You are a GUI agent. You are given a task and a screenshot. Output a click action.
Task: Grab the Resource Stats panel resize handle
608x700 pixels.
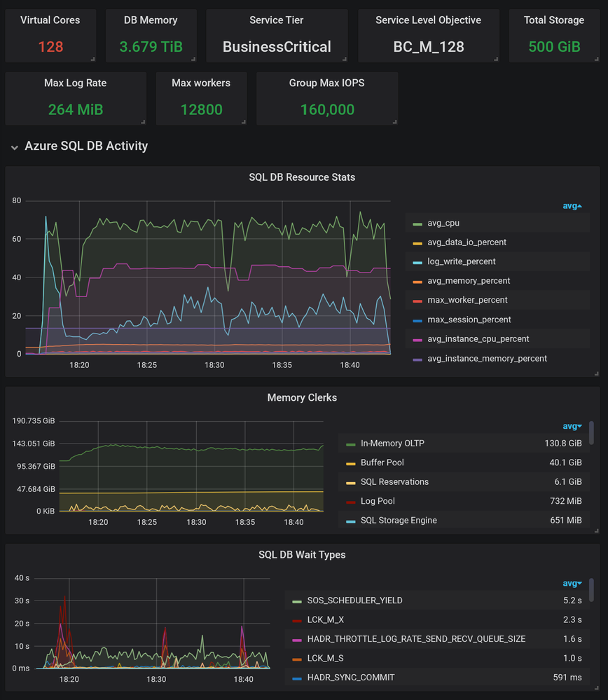pyautogui.click(x=597, y=373)
